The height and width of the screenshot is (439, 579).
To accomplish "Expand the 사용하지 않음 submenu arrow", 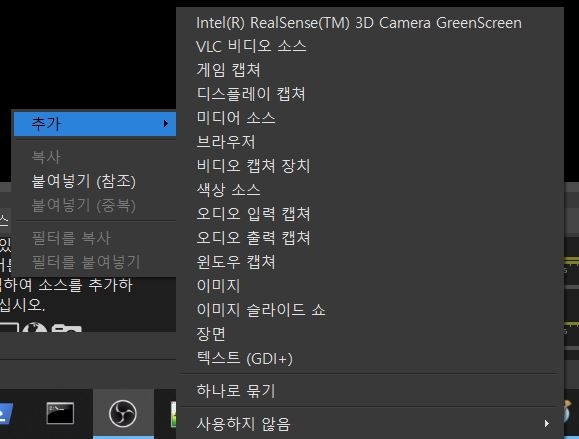I will [x=547, y=423].
